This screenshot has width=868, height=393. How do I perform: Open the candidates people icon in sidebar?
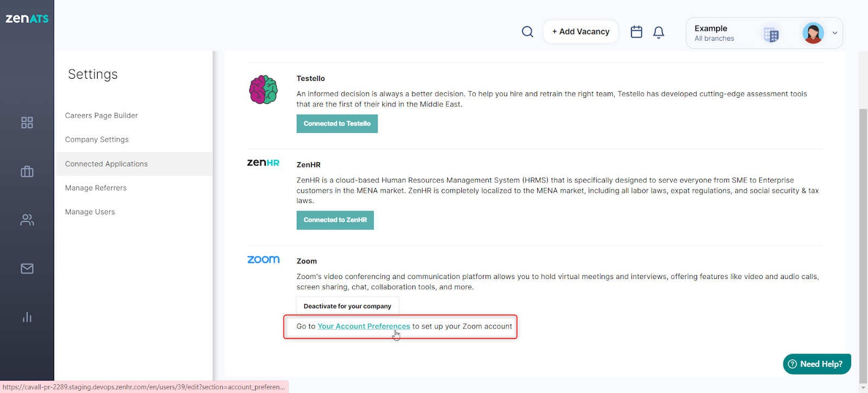click(27, 220)
